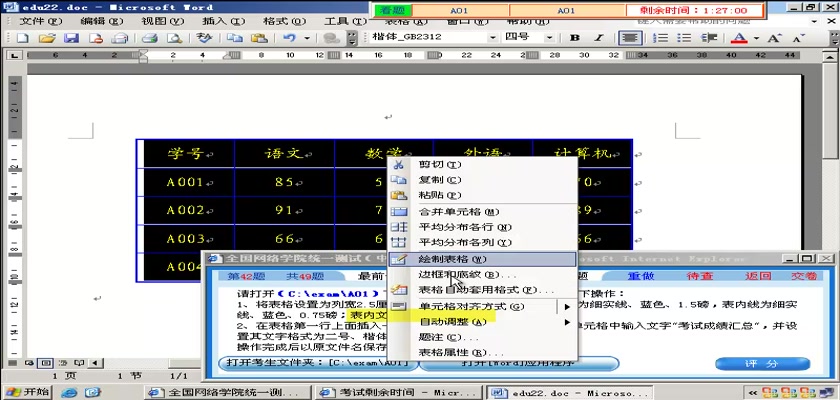Click the permission icon next to Save
This screenshot has width=840, height=400.
tap(96, 38)
